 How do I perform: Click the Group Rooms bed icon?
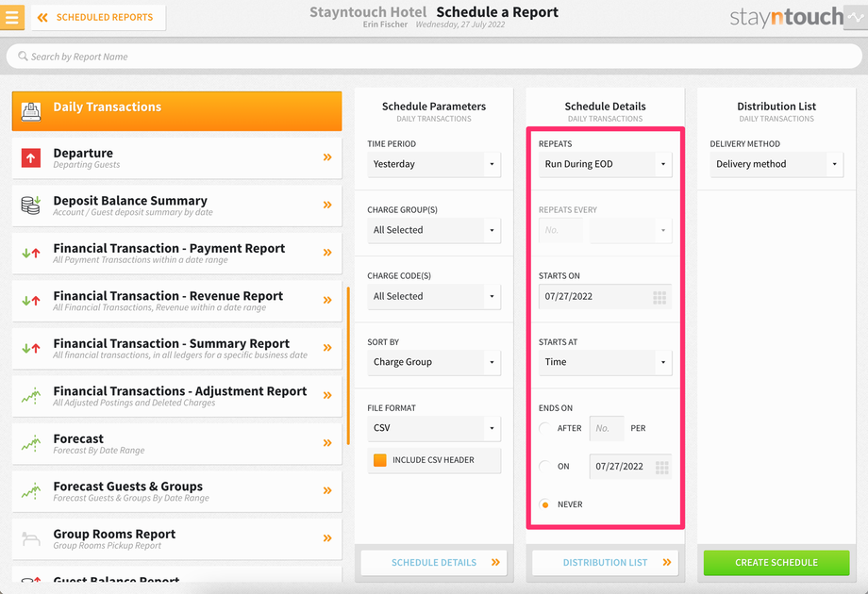[x=31, y=538]
